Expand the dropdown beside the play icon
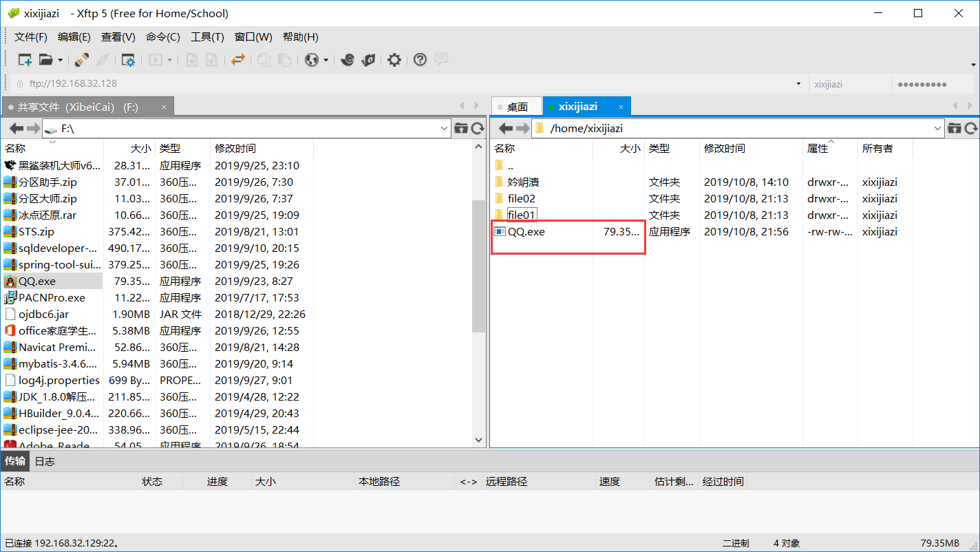 click(x=169, y=60)
